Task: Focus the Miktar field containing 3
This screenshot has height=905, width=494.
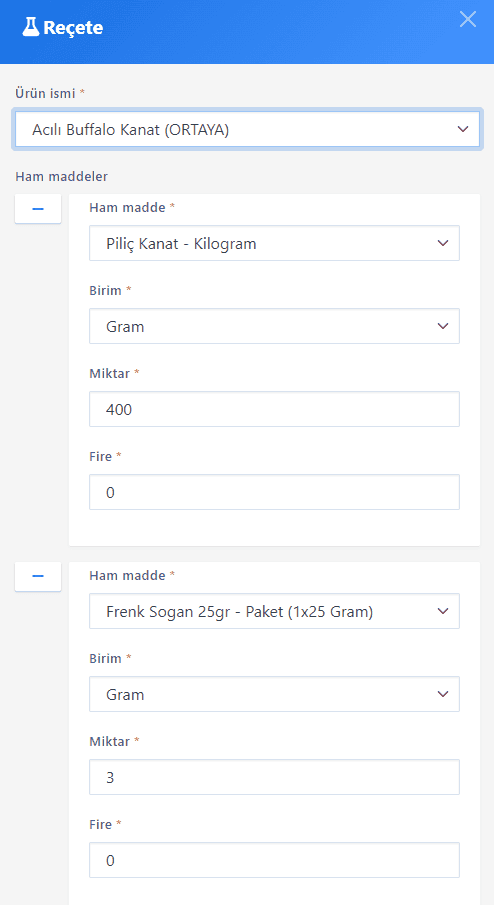Action: coord(274,777)
